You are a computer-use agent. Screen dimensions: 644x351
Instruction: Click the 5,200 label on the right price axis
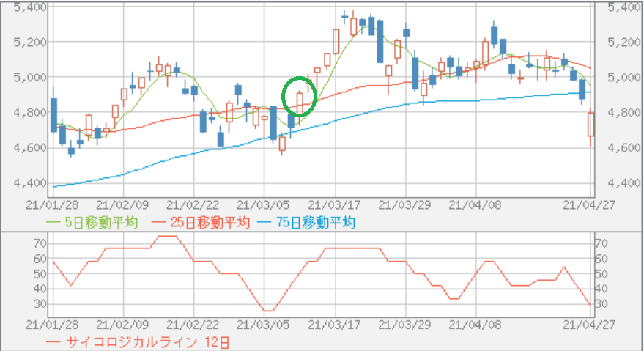click(624, 42)
